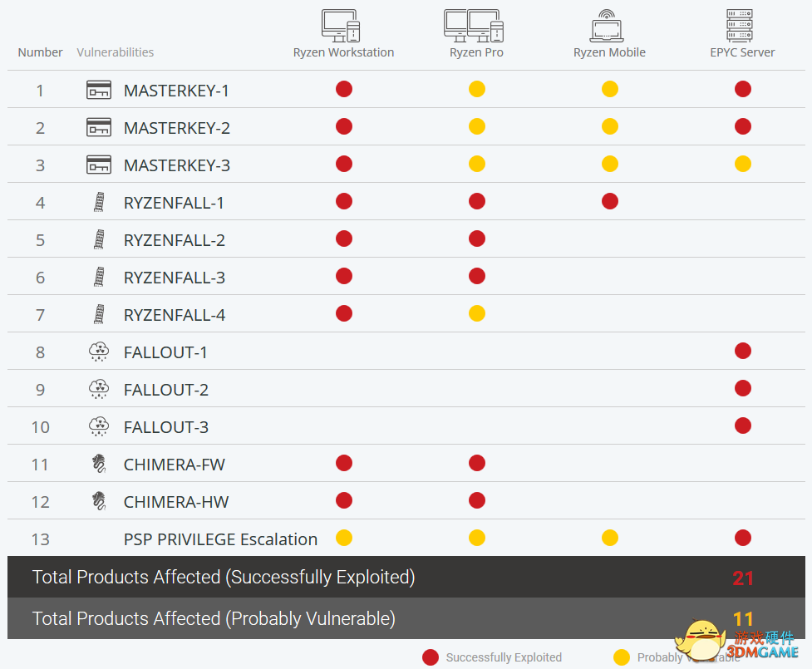
Task: Select the MASTERKEY-3 key card icon
Action: pyautogui.click(x=98, y=165)
